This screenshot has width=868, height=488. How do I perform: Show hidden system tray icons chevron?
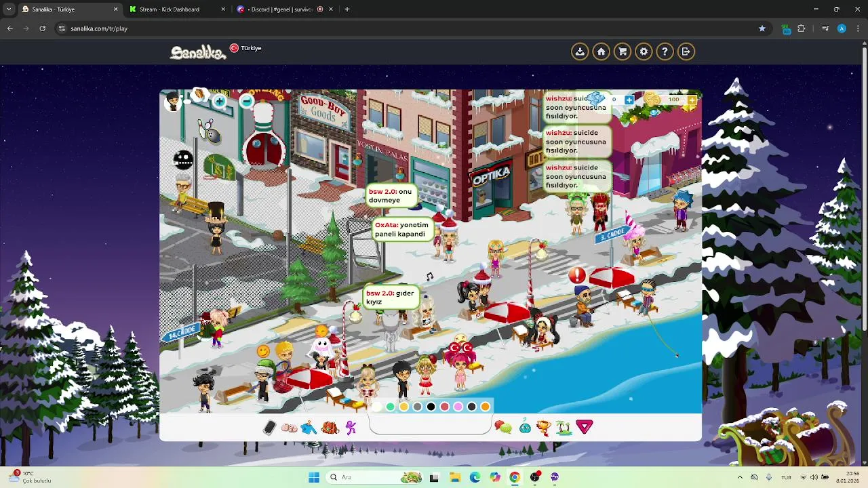coord(740,477)
